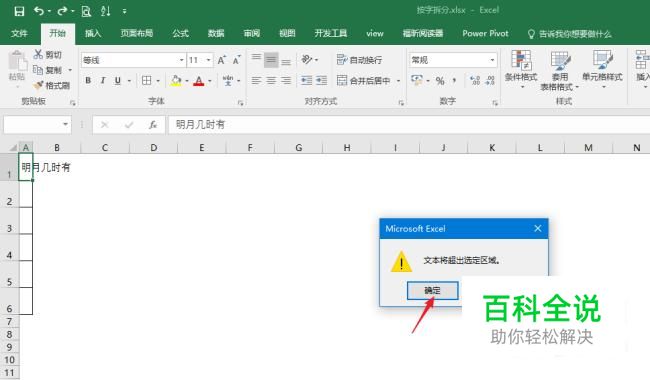
Task: Apply percent style
Action: [x=440, y=80]
